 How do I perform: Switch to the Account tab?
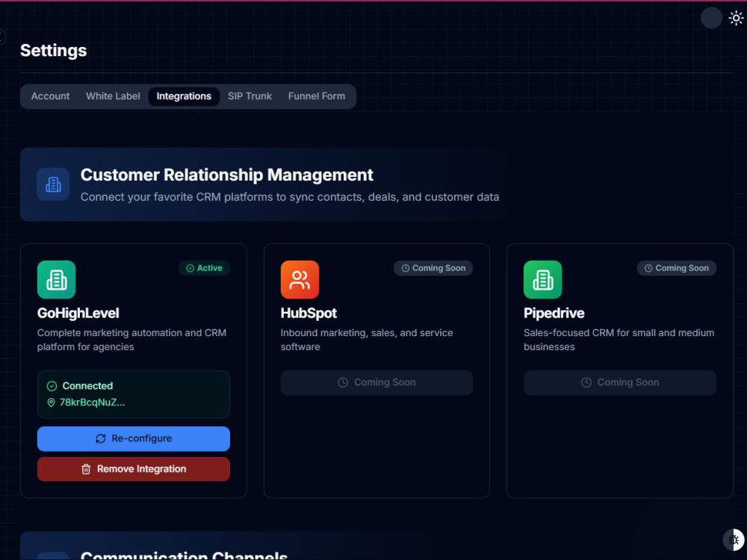click(x=51, y=96)
